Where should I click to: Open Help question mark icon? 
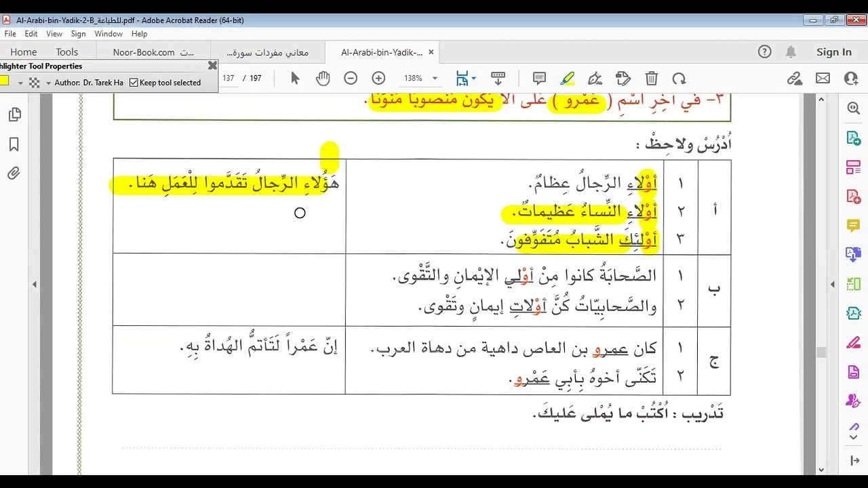(x=764, y=52)
